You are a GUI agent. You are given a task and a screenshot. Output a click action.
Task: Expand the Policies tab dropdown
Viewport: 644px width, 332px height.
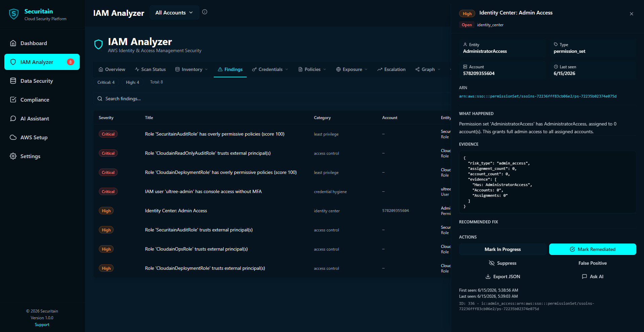pos(312,69)
